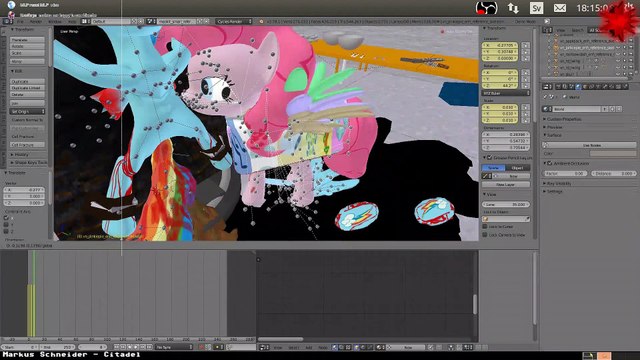Toggle Constraint Axis Z checkbox
Image resolution: width=640 pixels, height=360 pixels.
click(6, 231)
